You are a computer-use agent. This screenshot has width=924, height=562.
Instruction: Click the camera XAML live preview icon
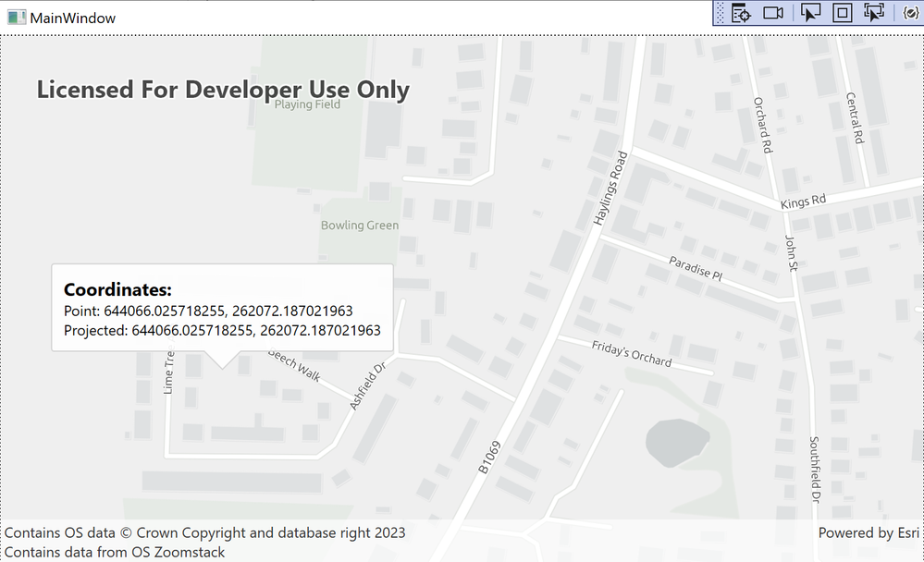pyautogui.click(x=773, y=13)
